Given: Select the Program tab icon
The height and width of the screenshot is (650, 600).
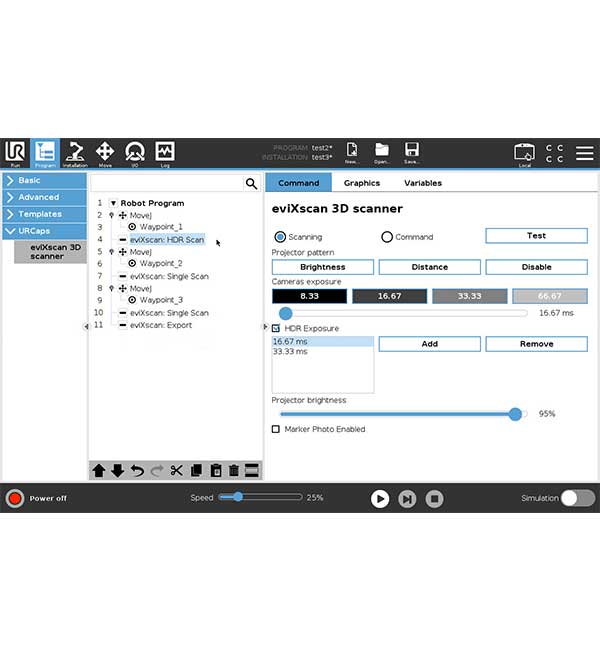Looking at the screenshot, I should coord(45,153).
